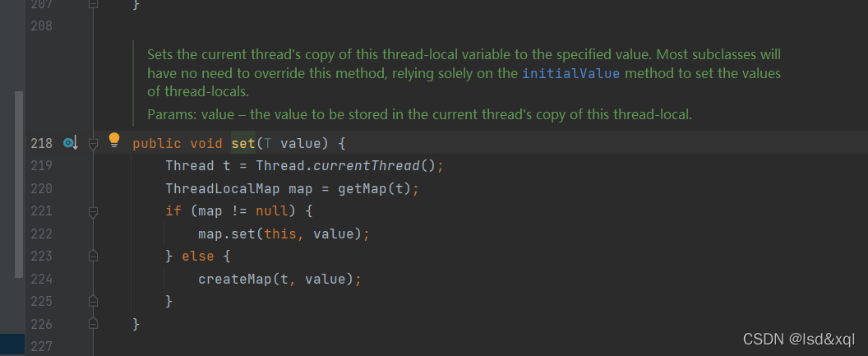Click map.set call on line 222
The width and height of the screenshot is (868, 356).
click(227, 233)
